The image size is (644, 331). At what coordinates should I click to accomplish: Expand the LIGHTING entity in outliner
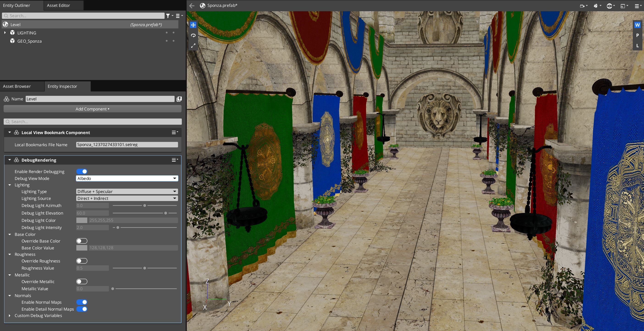point(5,33)
